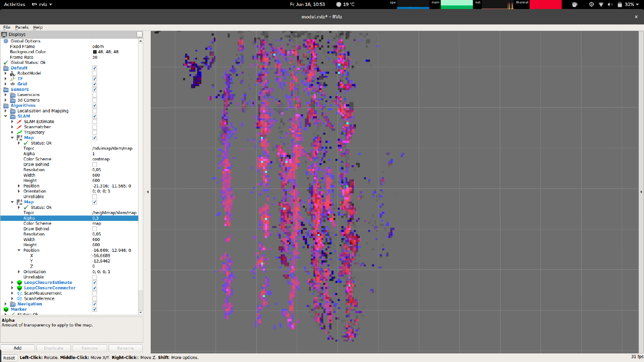Open the File menu
The width and height of the screenshot is (644, 362).
click(x=6, y=27)
